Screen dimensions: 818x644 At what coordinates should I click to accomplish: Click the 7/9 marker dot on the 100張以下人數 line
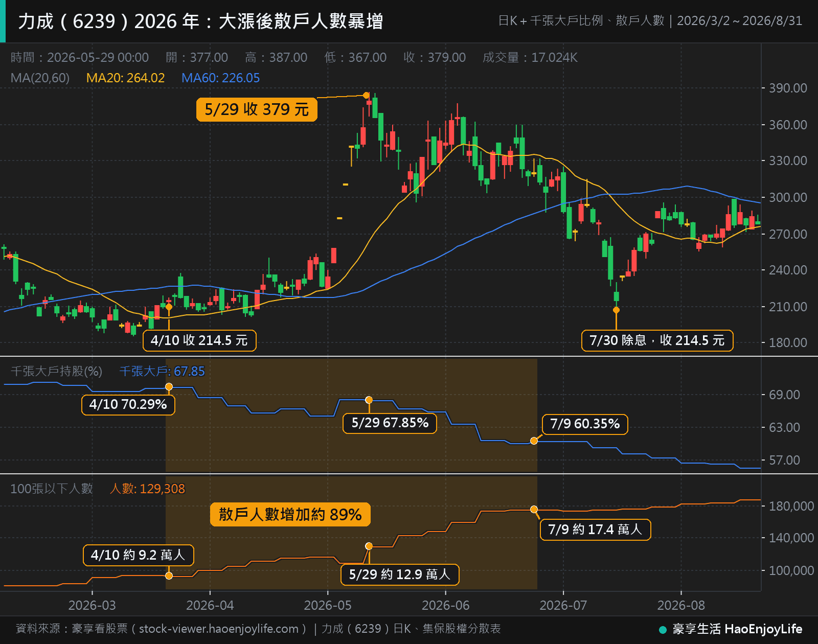pos(534,509)
